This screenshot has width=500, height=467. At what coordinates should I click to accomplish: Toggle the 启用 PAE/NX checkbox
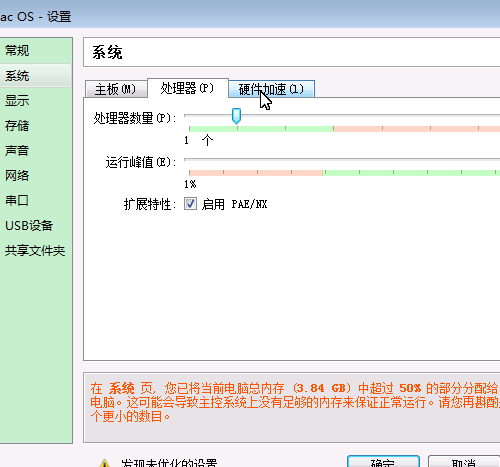[x=190, y=204]
